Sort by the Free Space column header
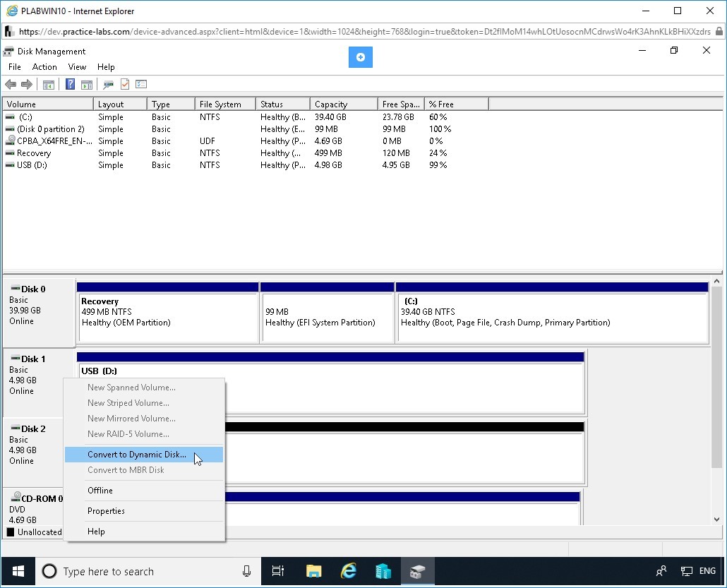 401,104
